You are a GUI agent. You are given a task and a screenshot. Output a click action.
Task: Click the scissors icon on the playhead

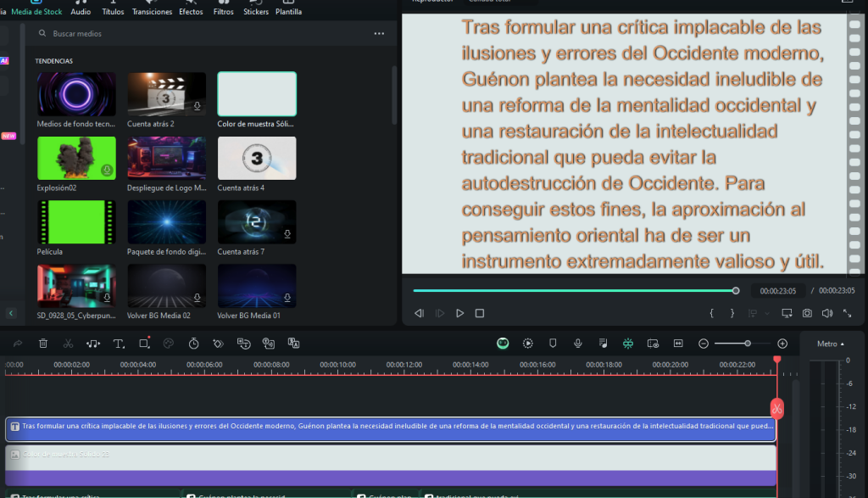pos(776,409)
